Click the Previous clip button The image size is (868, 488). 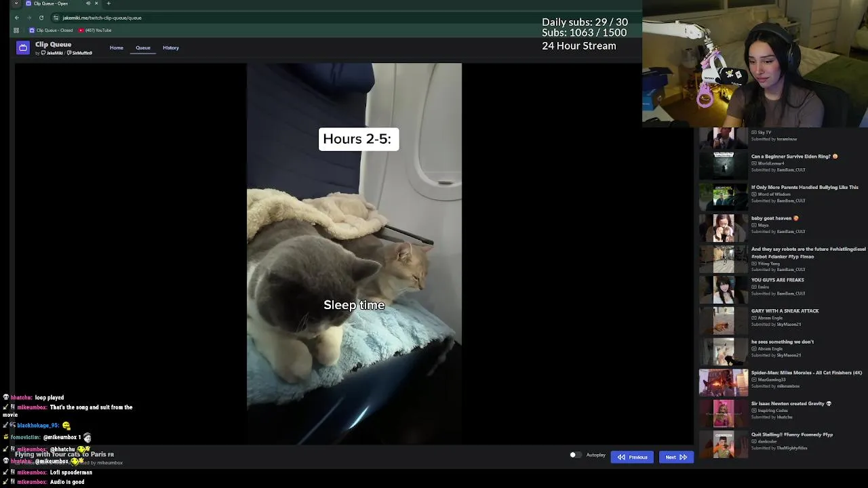click(632, 457)
